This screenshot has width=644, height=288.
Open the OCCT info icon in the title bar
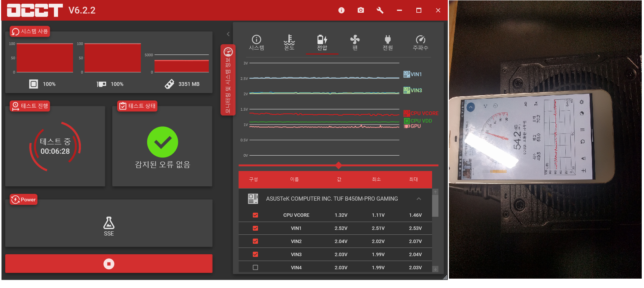tap(341, 10)
